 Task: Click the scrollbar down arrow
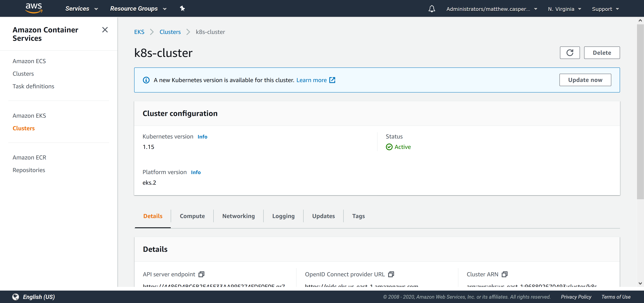tap(640, 283)
